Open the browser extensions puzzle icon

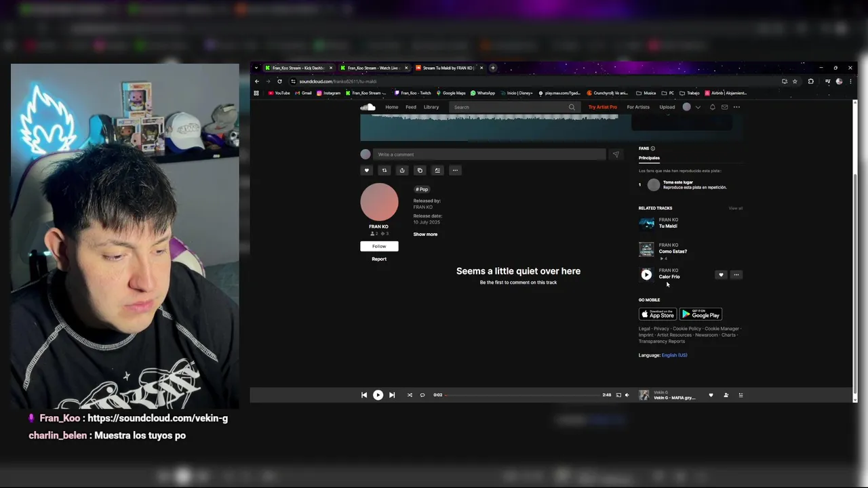(x=810, y=81)
